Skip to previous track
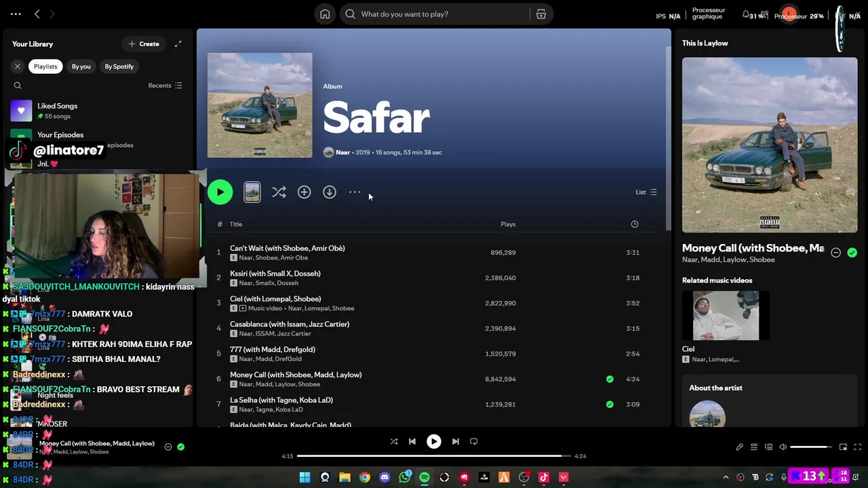 click(412, 442)
